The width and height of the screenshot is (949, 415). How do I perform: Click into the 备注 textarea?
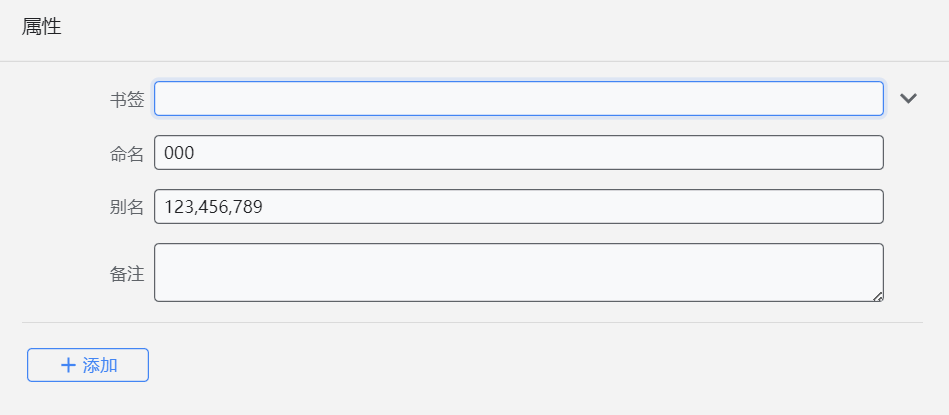click(x=518, y=271)
